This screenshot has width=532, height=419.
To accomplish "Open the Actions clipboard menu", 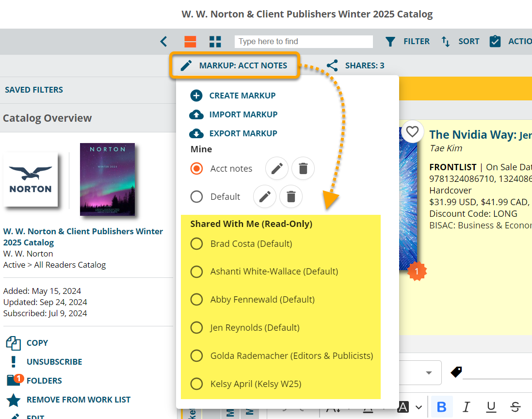I will coord(510,41).
